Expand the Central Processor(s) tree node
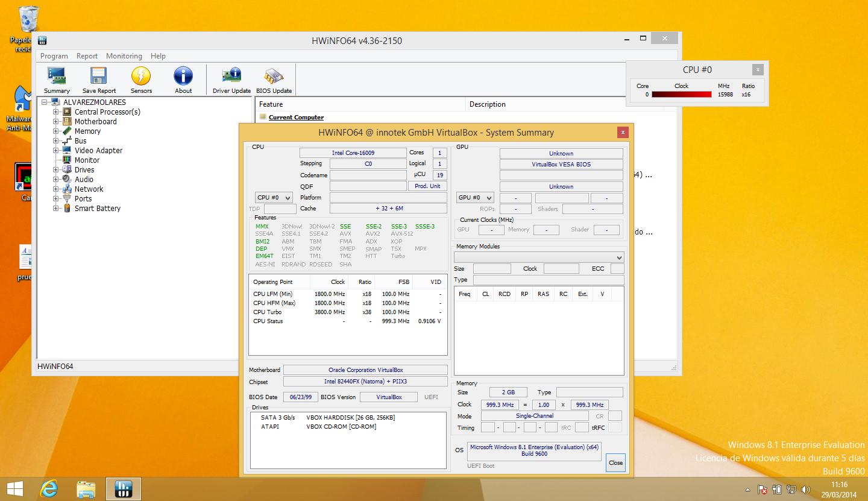 [x=56, y=112]
